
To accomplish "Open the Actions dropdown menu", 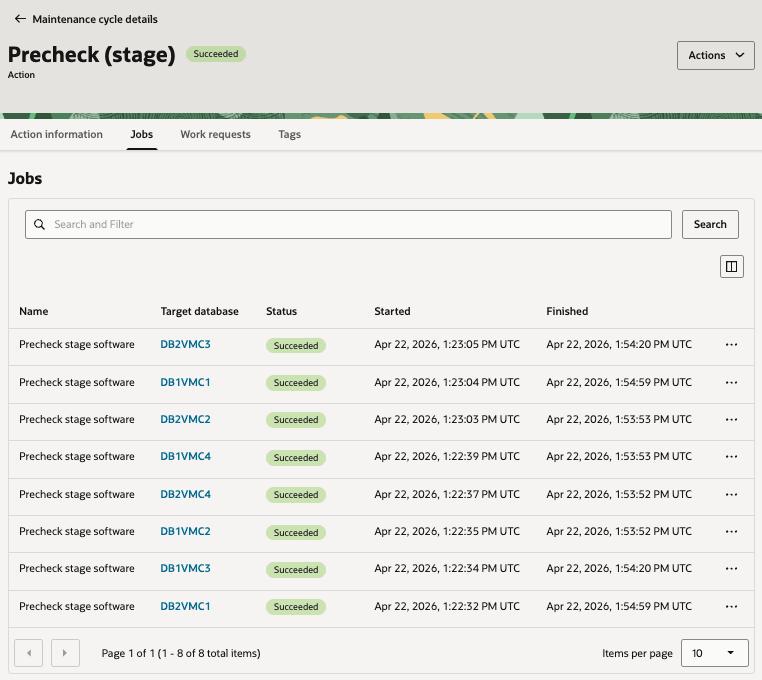I will (x=715, y=55).
